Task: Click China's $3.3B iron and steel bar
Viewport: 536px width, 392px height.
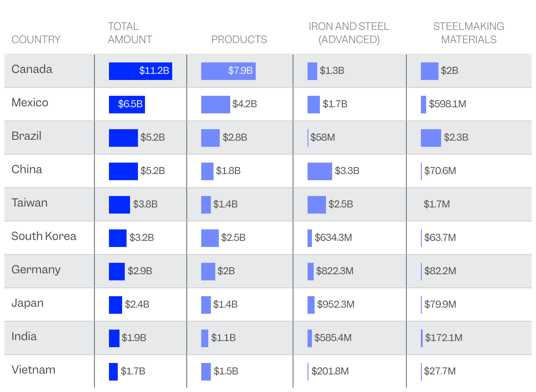Action: pyautogui.click(x=319, y=171)
